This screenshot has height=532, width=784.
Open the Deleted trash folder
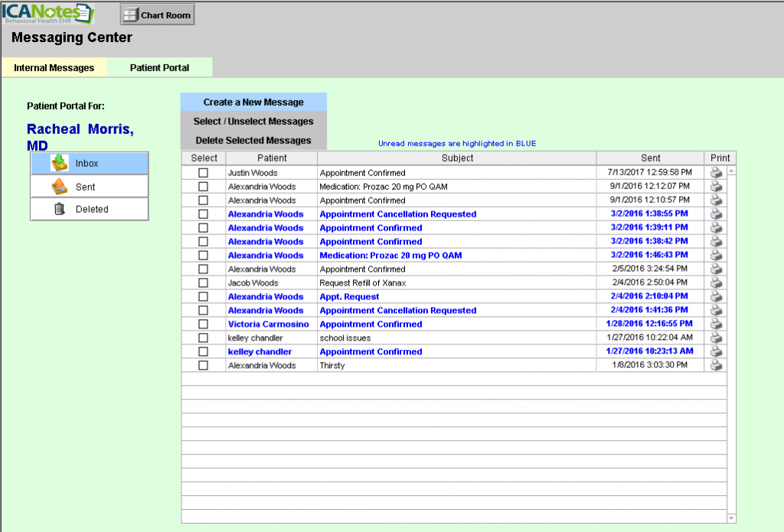coord(90,209)
